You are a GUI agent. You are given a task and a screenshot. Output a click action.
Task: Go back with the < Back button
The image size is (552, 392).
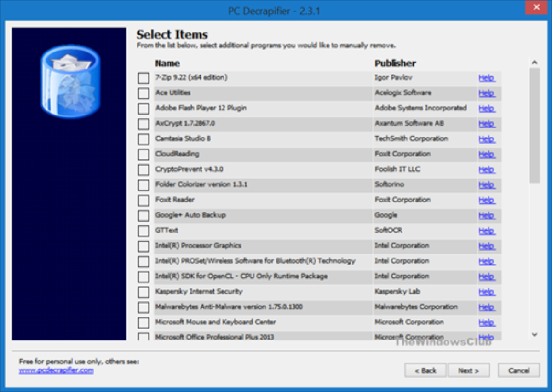[x=425, y=370]
